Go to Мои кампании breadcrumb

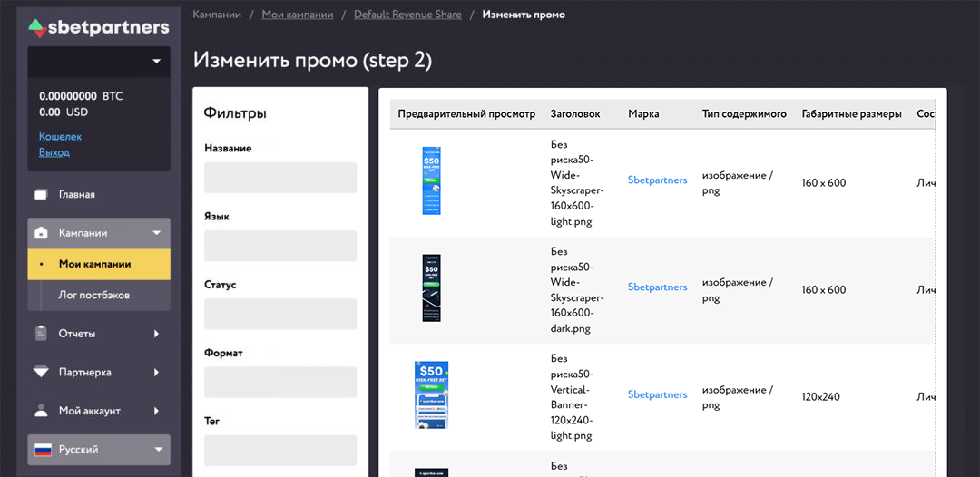[x=298, y=15]
